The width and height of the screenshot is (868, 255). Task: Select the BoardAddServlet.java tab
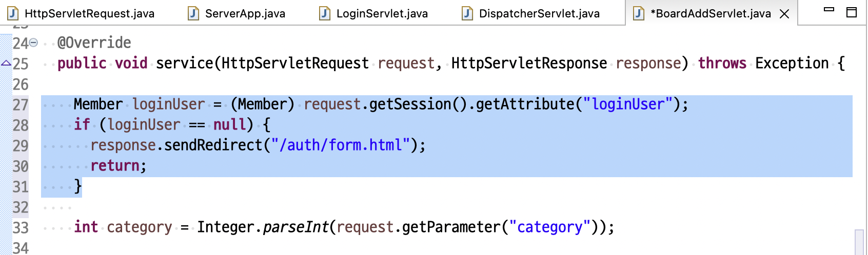[711, 13]
